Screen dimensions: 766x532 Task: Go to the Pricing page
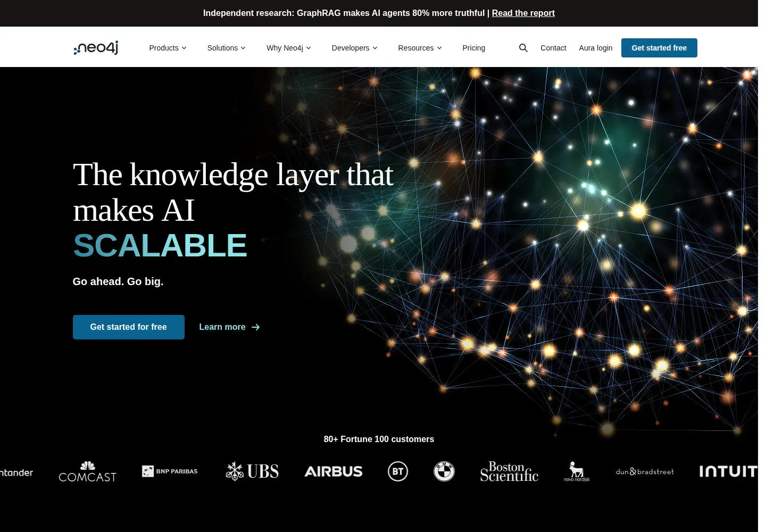tap(474, 48)
